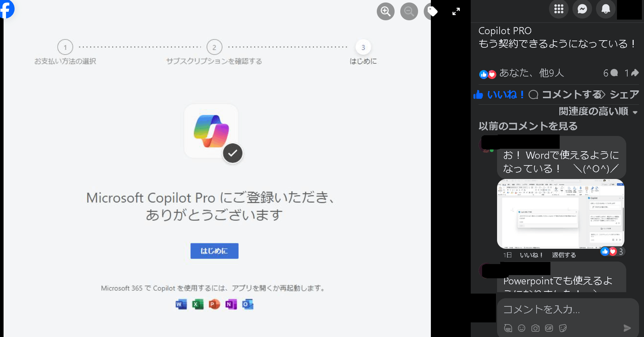
Task: Open avatar sticker picker in comment box
Action: click(508, 328)
